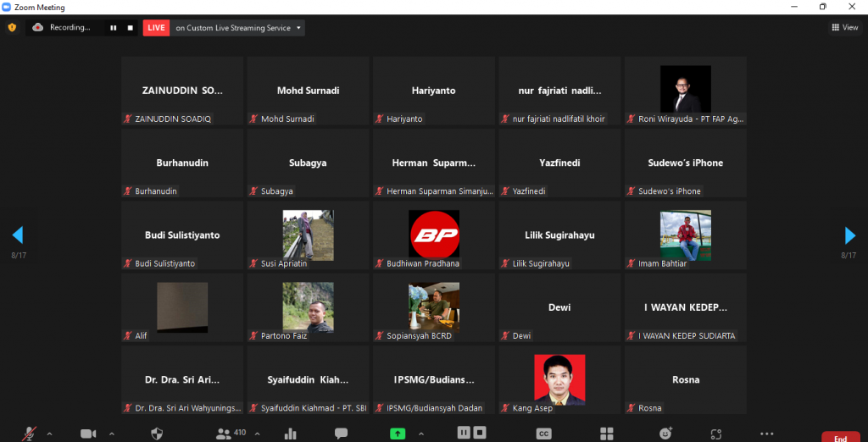Screen dimensions: 868x442
Task: Turn on the video camera
Action: click(x=88, y=434)
